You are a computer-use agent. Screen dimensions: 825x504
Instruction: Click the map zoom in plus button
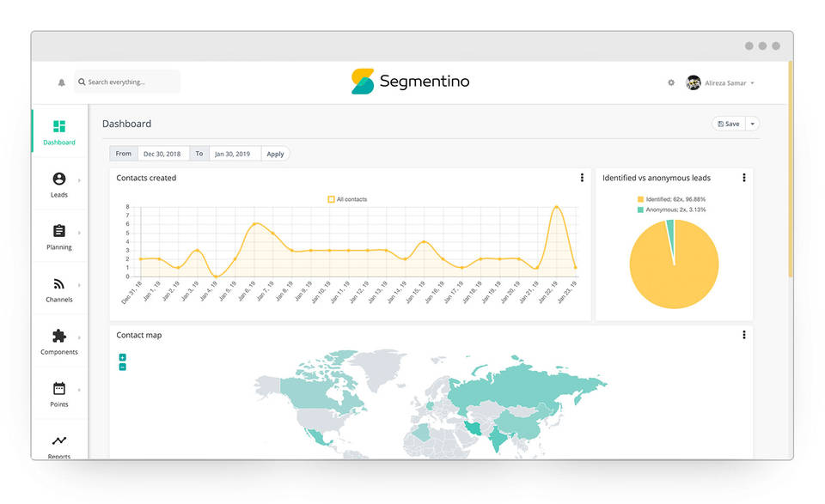coord(122,357)
